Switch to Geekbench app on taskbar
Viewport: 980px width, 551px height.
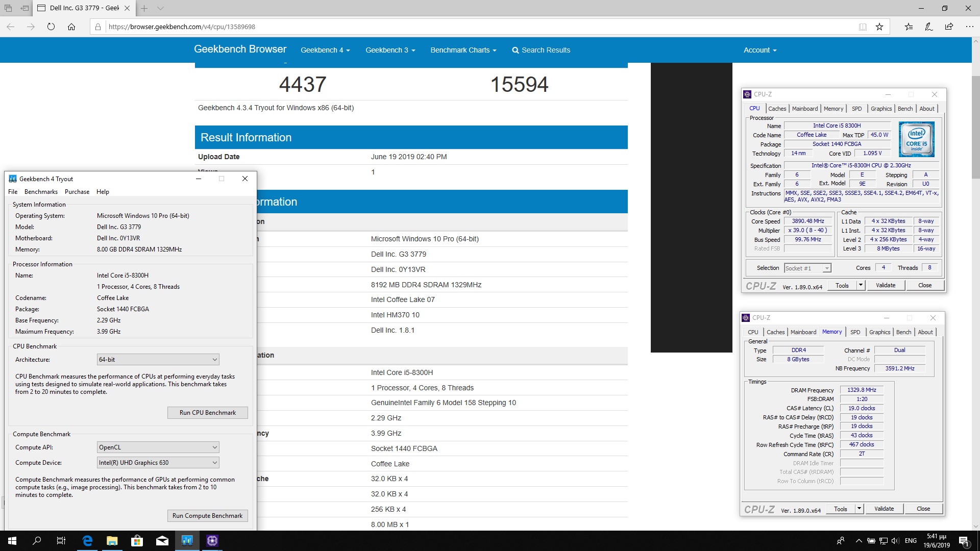[x=187, y=541]
